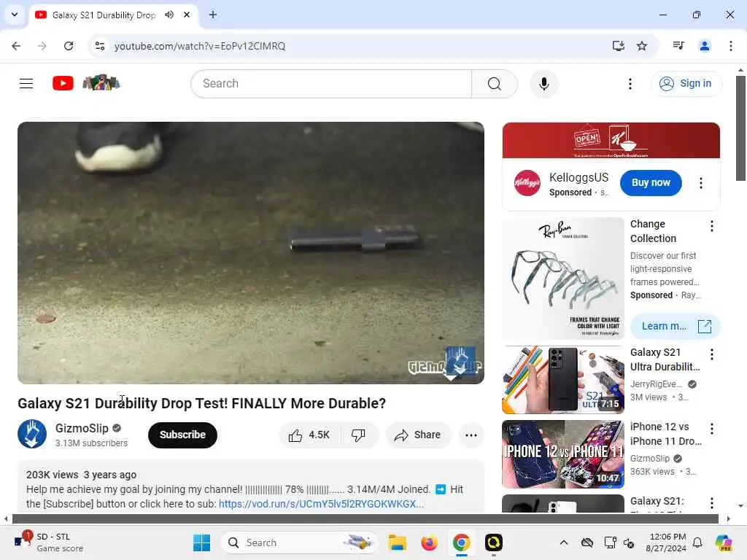This screenshot has width=747, height=560.
Task: Click the search magnifier button
Action: [494, 84]
